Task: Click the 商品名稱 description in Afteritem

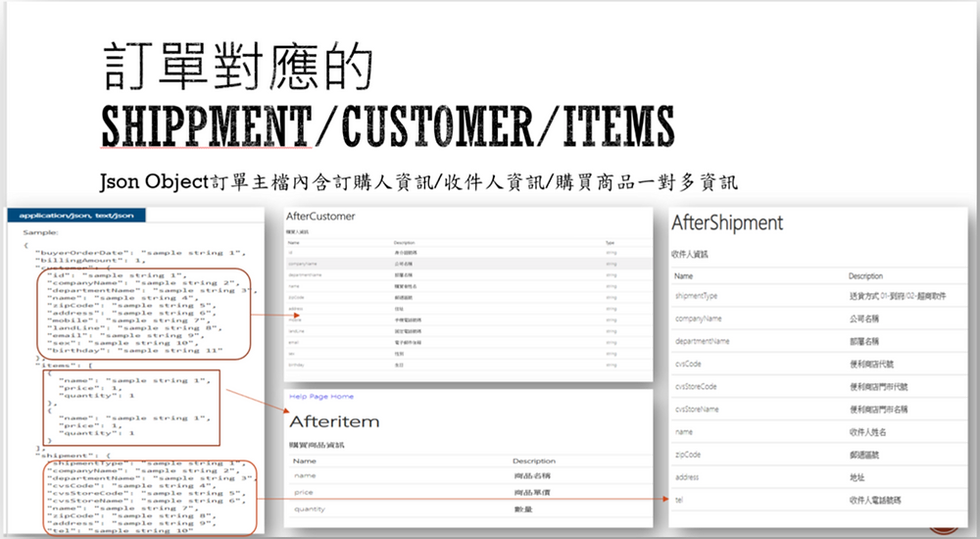Action: (x=532, y=476)
